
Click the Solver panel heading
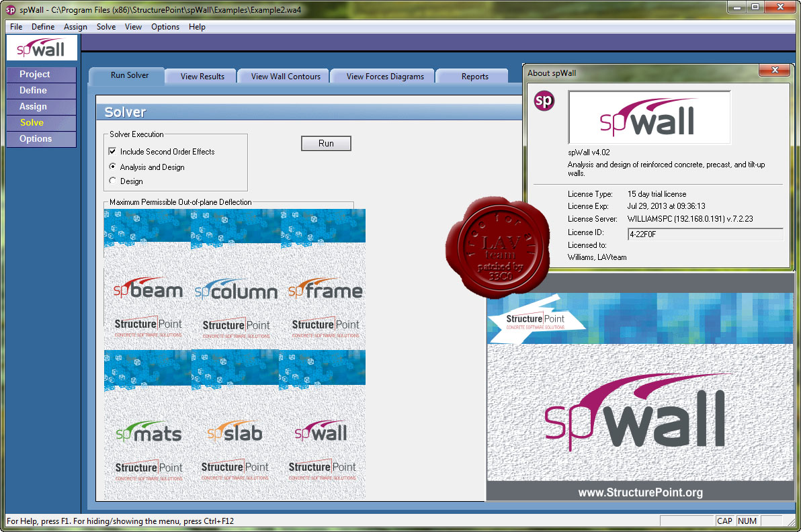125,112
